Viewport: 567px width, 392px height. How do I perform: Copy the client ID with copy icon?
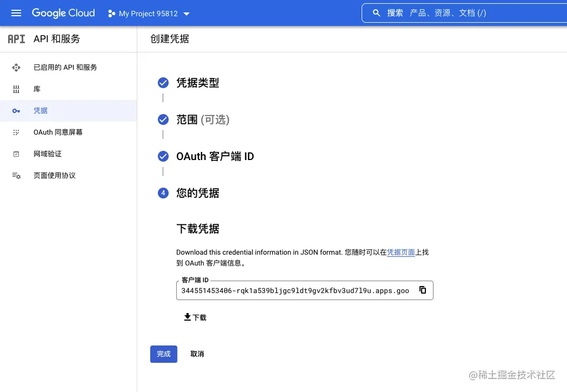click(422, 290)
